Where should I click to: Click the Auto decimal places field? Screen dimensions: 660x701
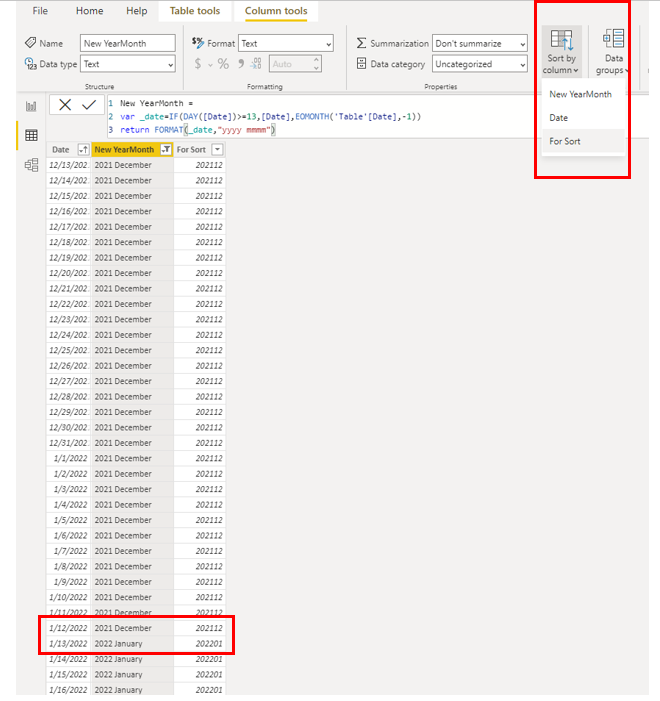[295, 64]
